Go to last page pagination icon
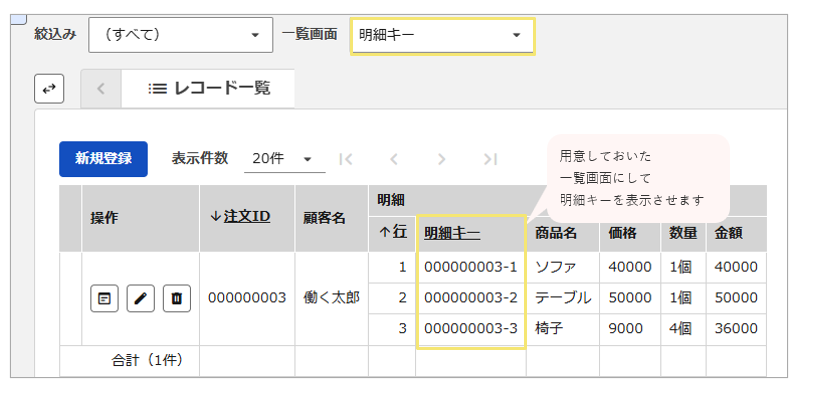Image resolution: width=822 pixels, height=400 pixels. pyautogui.click(x=490, y=159)
